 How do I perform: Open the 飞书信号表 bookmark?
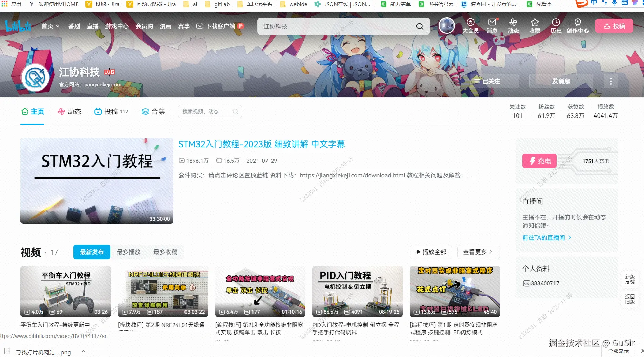coord(436,4)
